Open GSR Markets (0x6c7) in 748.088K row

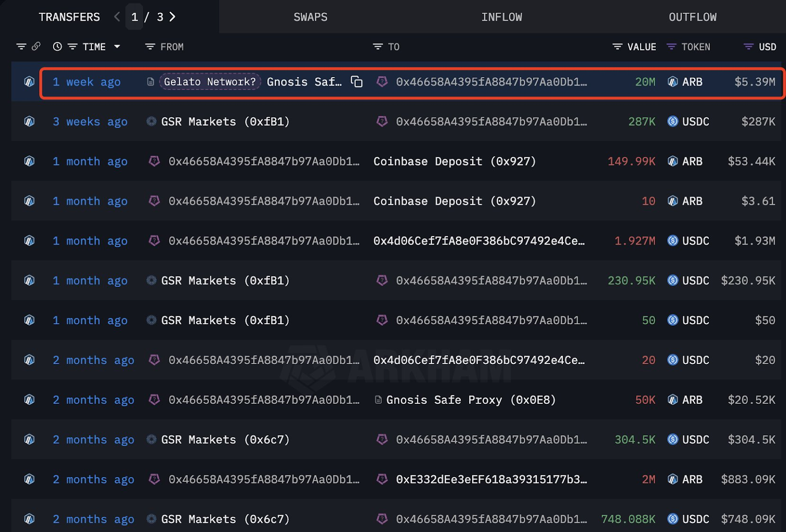click(225, 520)
